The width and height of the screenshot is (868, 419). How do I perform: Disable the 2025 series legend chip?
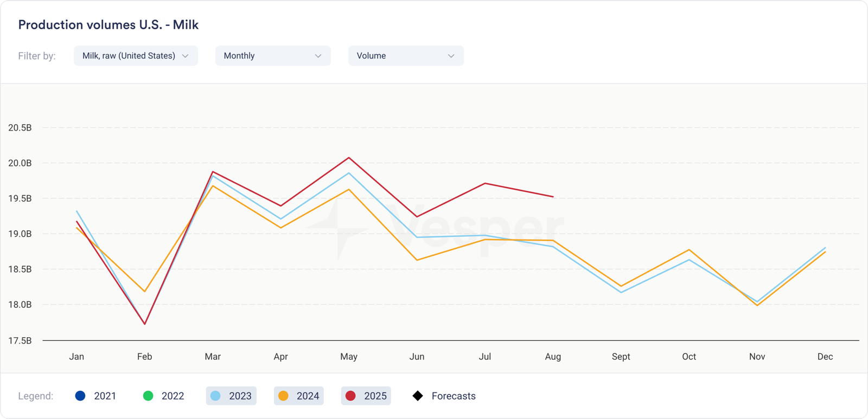coord(366,396)
